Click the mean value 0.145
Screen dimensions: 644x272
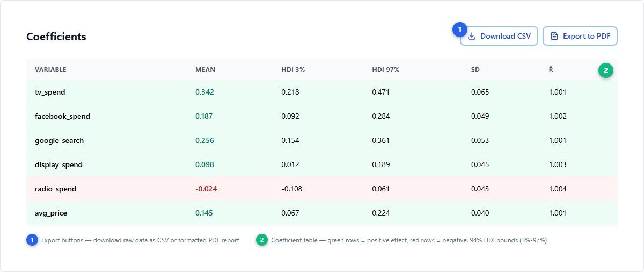coord(204,213)
